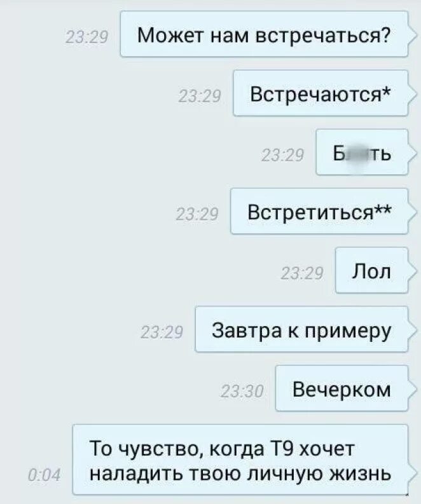Screen dimensions: 421x504
Task: Tap the timestamp beside the blurred message
Action: (x=282, y=155)
